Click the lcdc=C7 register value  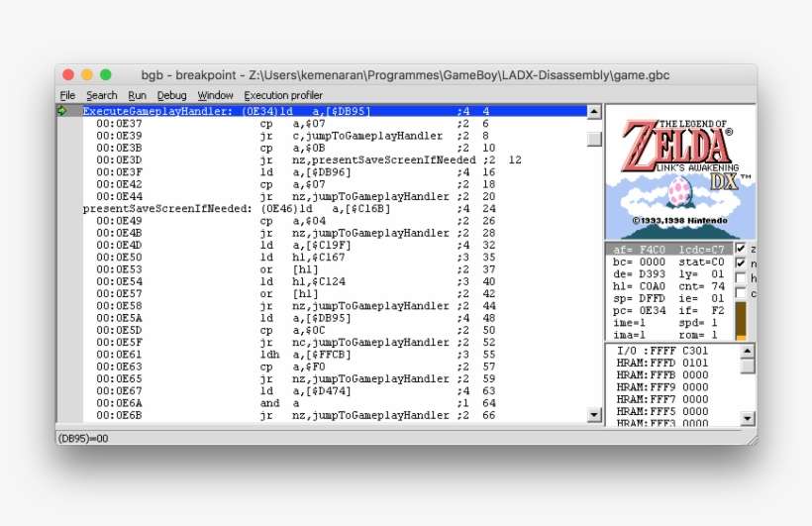[x=702, y=250]
